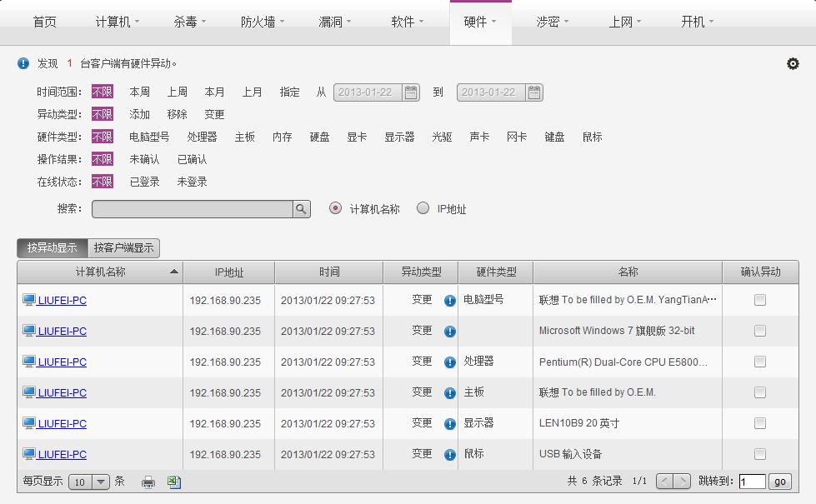Click the end date field after 到
Screen dimensions: 816x504
click(491, 92)
